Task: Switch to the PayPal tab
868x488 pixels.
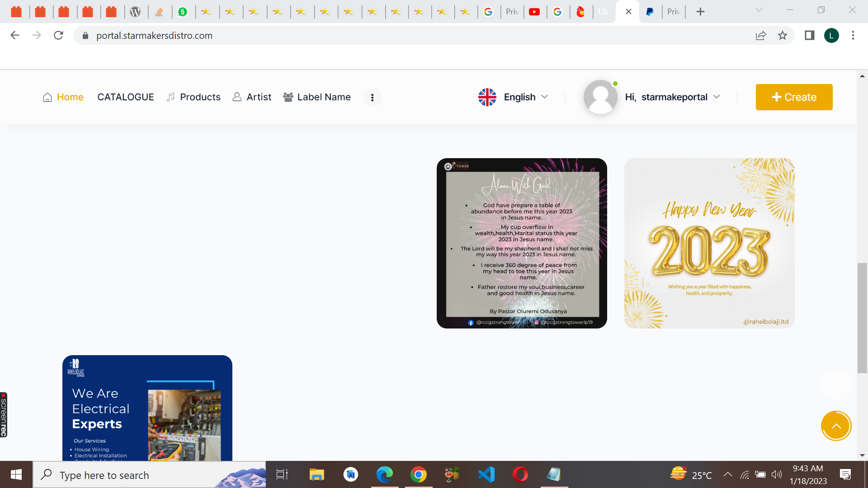Action: 650,12
